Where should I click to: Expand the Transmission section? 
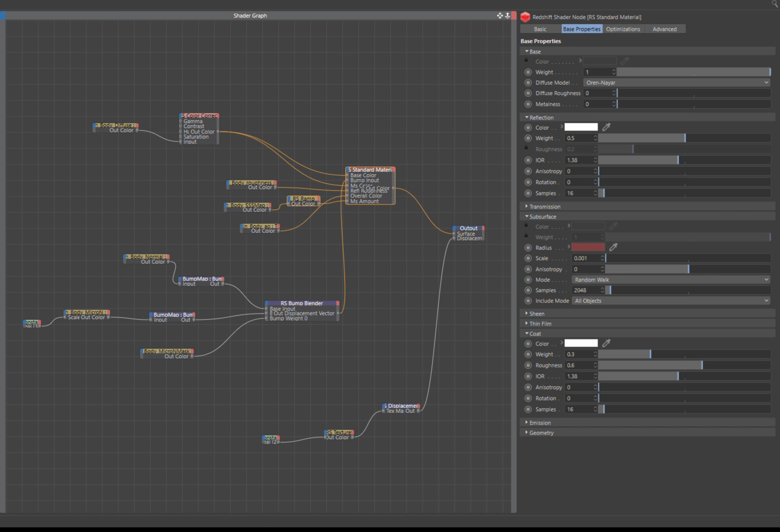point(545,207)
